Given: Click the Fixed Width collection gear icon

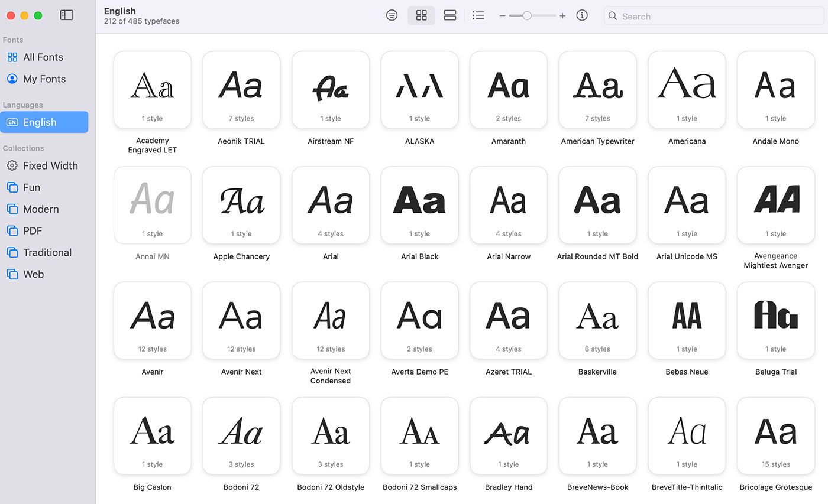Looking at the screenshot, I should pos(12,165).
